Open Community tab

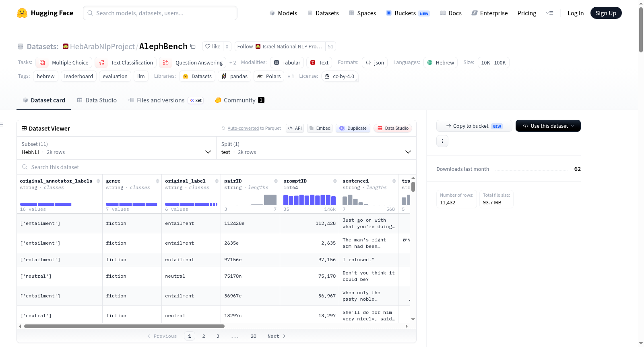(x=239, y=100)
